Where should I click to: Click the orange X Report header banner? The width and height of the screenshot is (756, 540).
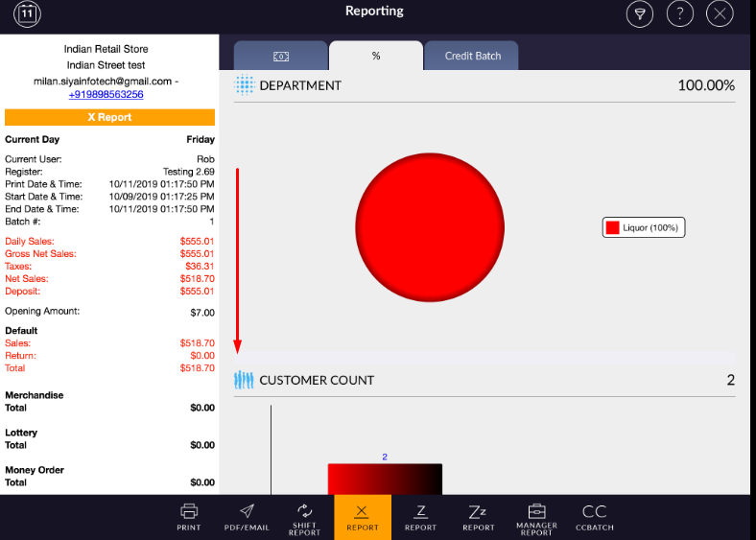tap(109, 117)
